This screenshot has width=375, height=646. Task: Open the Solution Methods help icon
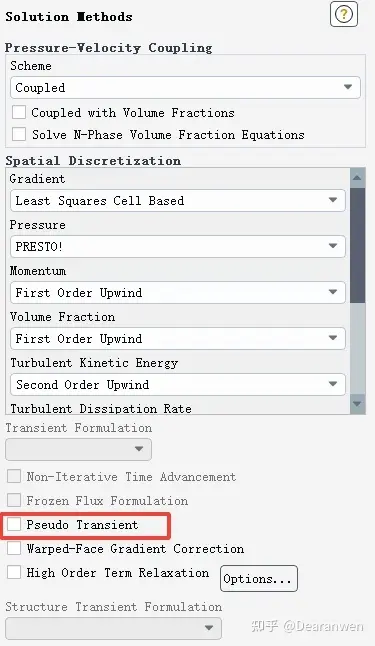344,14
